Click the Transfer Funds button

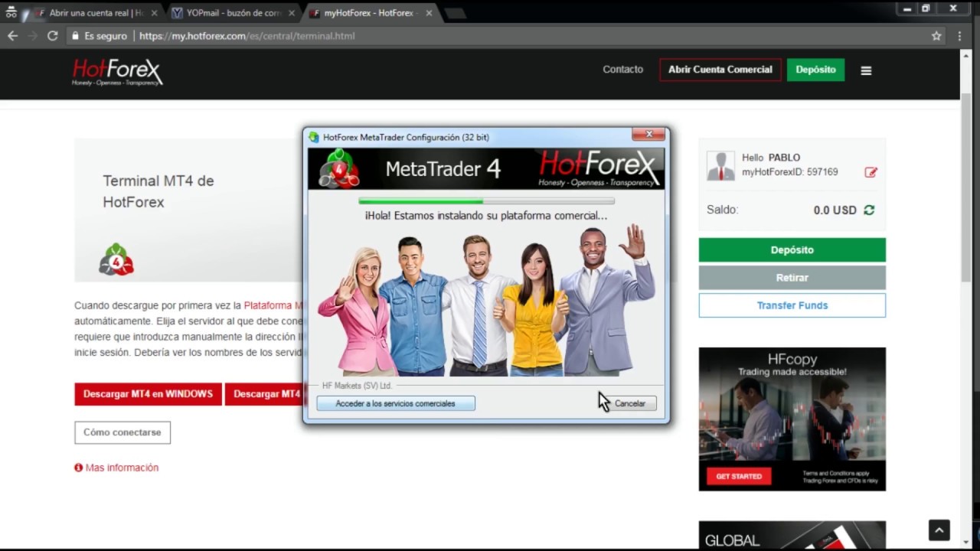tap(792, 305)
